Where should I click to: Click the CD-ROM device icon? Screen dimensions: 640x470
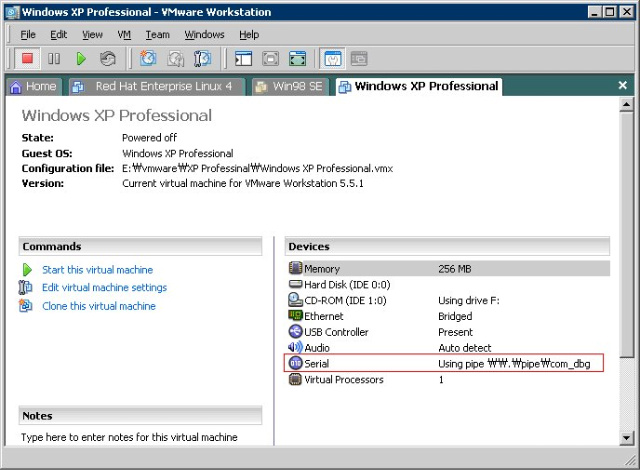pos(295,300)
